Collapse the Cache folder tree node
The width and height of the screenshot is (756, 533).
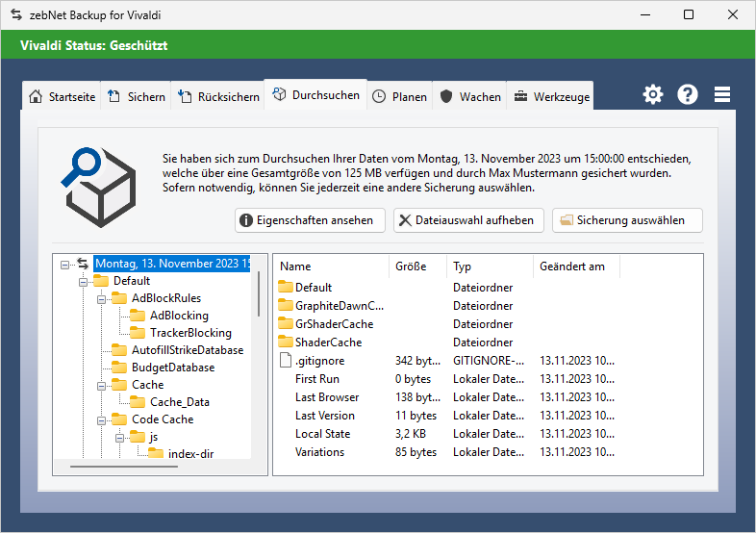101,385
